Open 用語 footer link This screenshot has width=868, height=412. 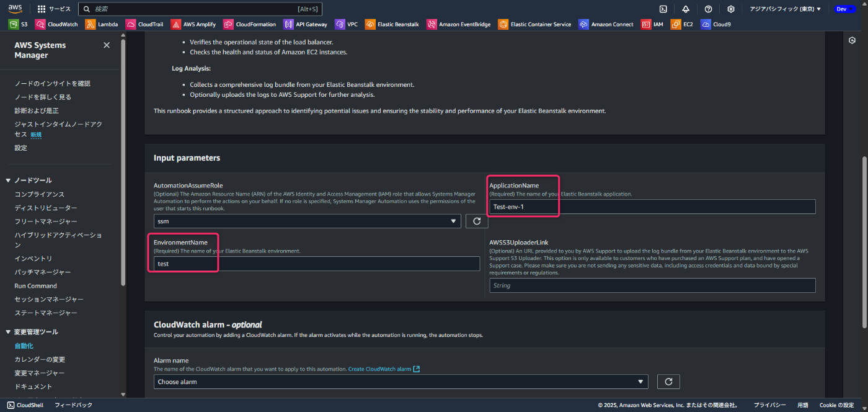pos(802,405)
